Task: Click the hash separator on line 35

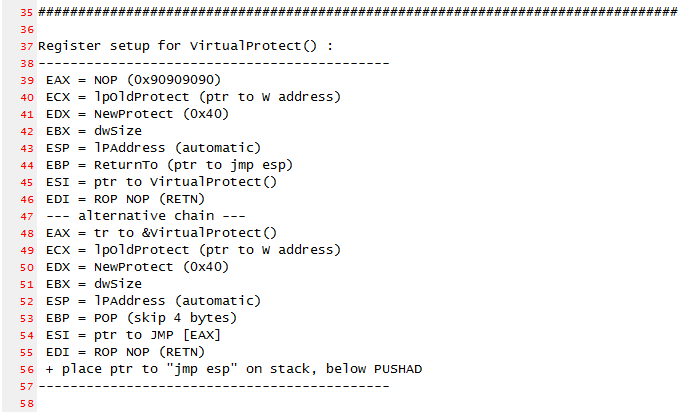Action: 358,12
